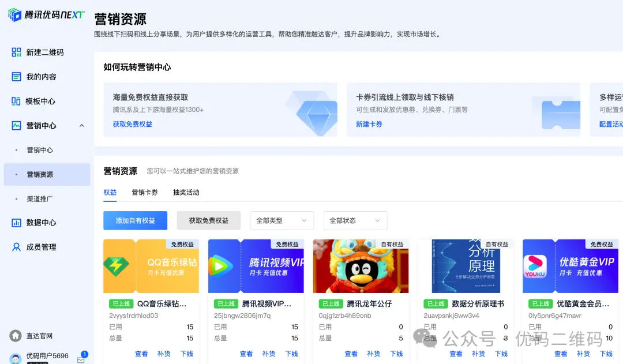Collapse the 营销中心 sidebar section chevron
The width and height of the screenshot is (623, 364).
pyautogui.click(x=81, y=126)
